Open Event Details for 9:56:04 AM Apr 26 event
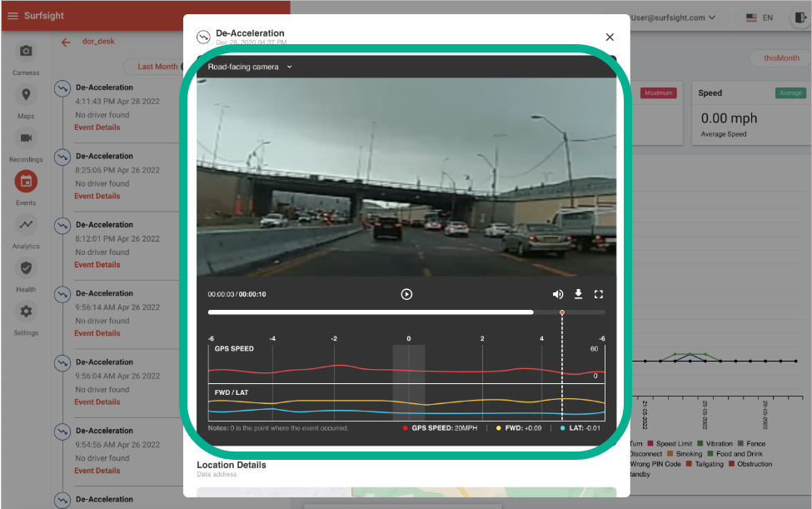812x509 pixels. coord(97,402)
